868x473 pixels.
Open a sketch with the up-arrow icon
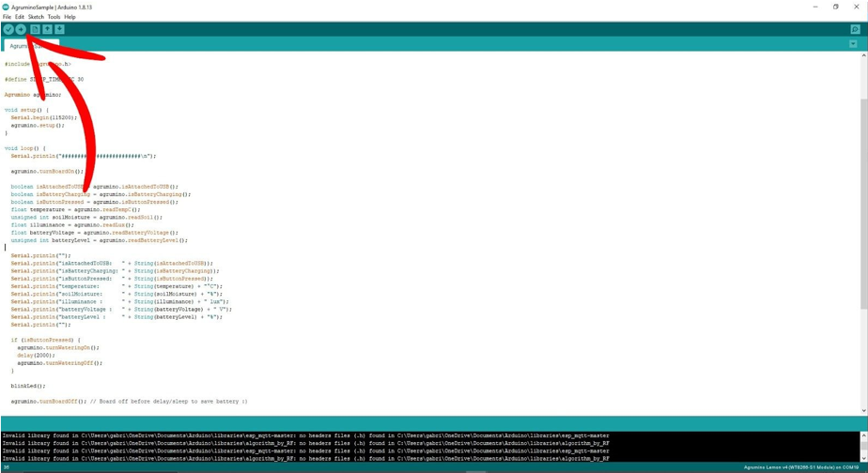(47, 29)
